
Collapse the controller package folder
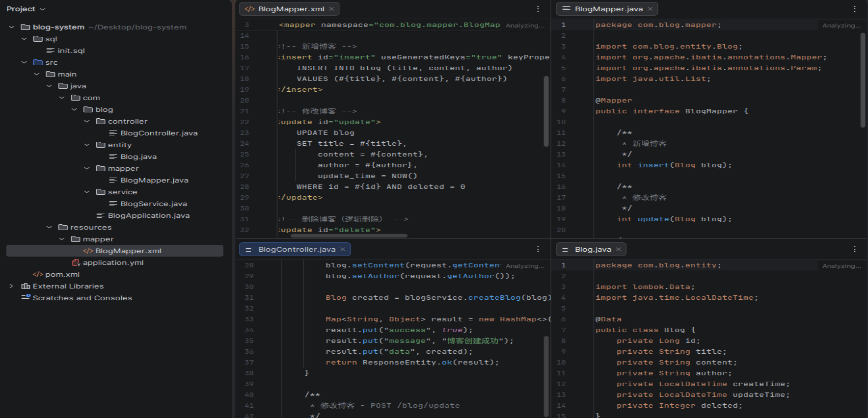tap(87, 121)
